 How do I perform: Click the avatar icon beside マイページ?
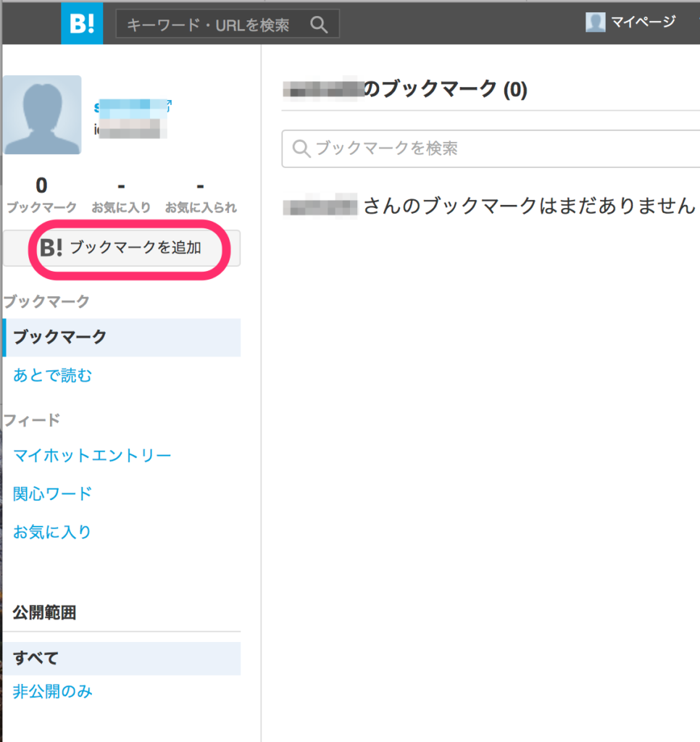point(596,22)
